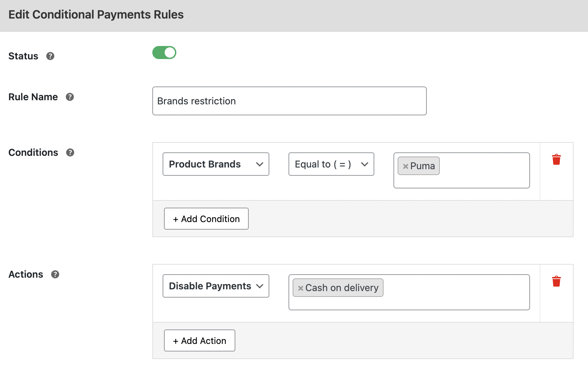
Task: Toggle the rule Status switch off
Action: [164, 53]
